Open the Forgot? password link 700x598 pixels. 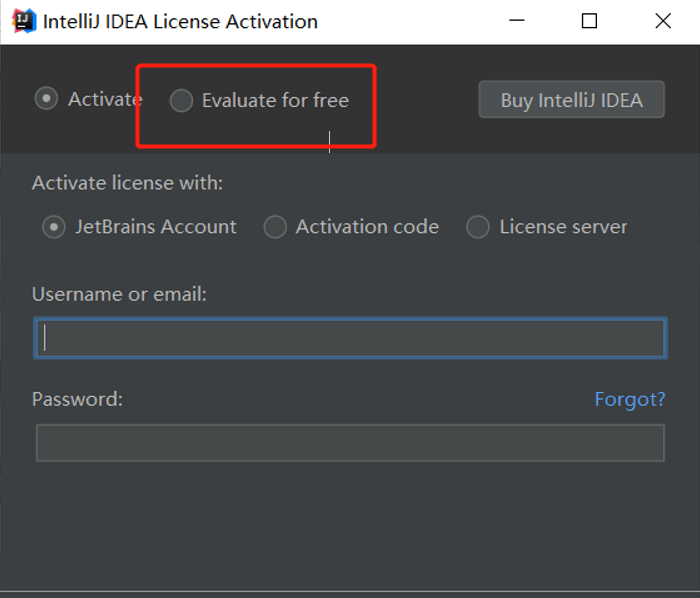click(629, 399)
